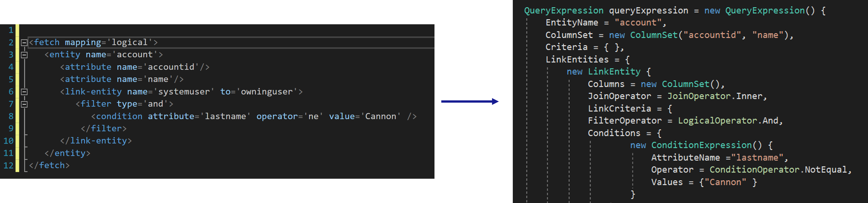Collapse the fetch element fold marker
The image size is (868, 203).
pyautogui.click(x=24, y=43)
